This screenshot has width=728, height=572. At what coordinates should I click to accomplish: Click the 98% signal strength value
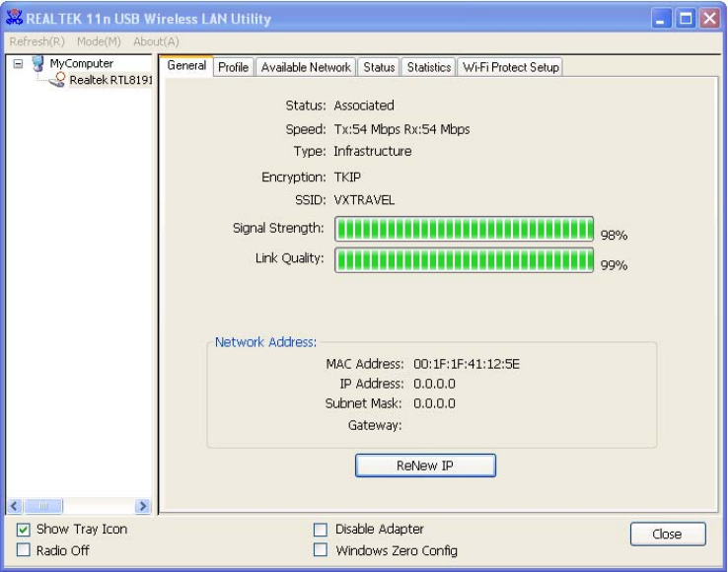(x=614, y=235)
